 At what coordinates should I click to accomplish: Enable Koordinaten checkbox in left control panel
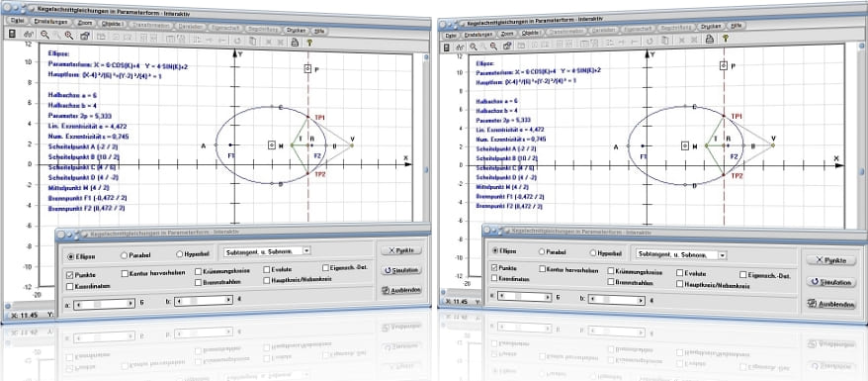tap(69, 286)
